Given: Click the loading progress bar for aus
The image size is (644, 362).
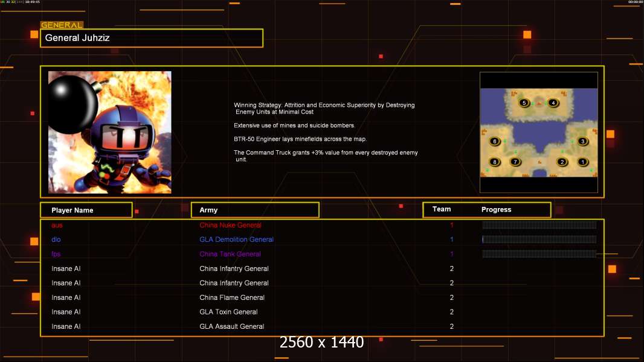Looking at the screenshot, I should pos(539,224).
